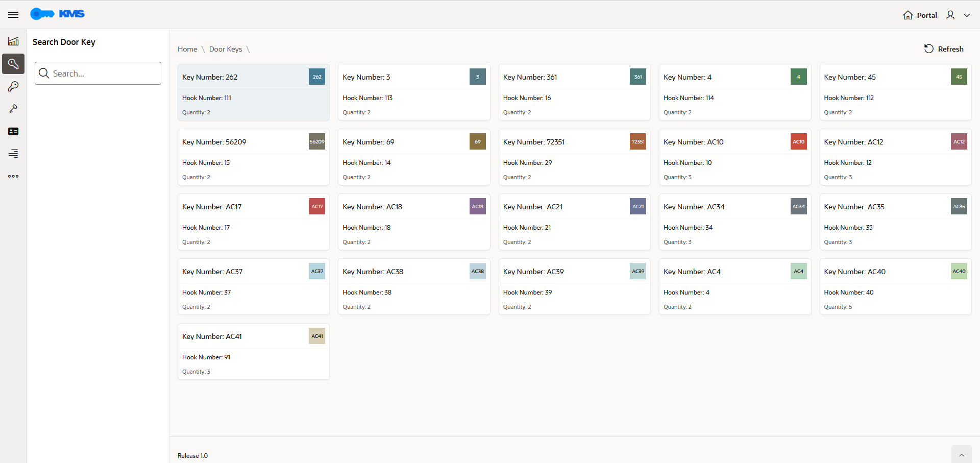This screenshot has height=463, width=980.
Task: Click the Refresh button
Action: pos(944,49)
